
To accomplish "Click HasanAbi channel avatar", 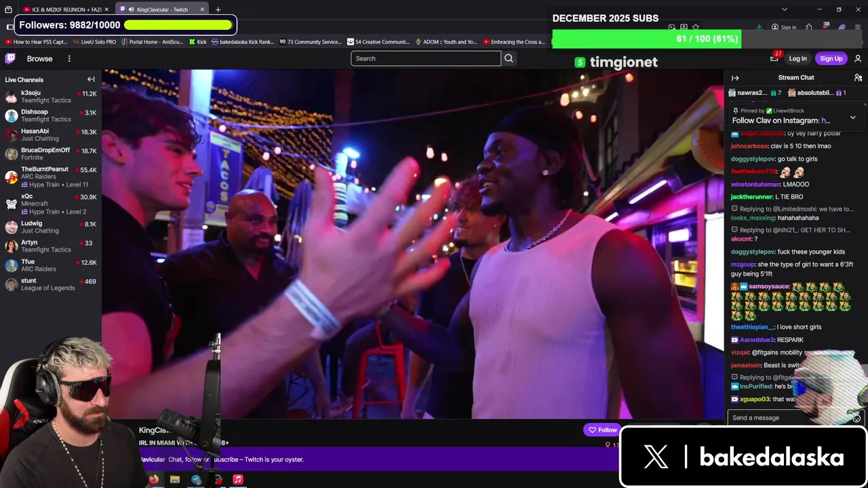I will coord(11,135).
